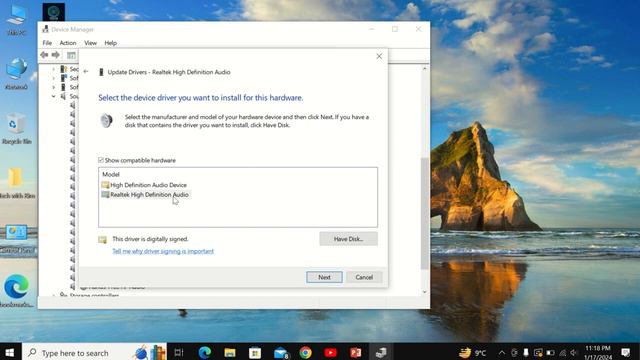Select the Microsoft Edge desktop shortcut
Image resolution: width=640 pixels, height=360 pixels.
pos(16,291)
